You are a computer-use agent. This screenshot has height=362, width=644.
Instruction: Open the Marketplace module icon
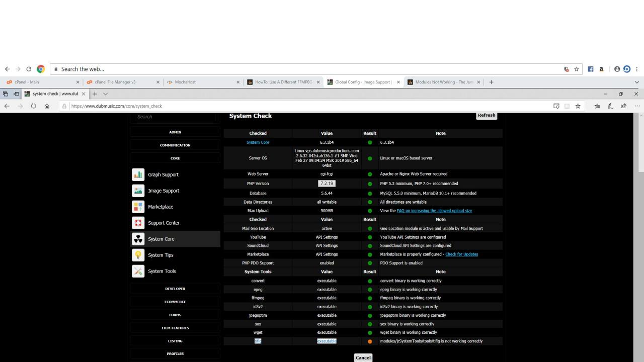pos(138,207)
